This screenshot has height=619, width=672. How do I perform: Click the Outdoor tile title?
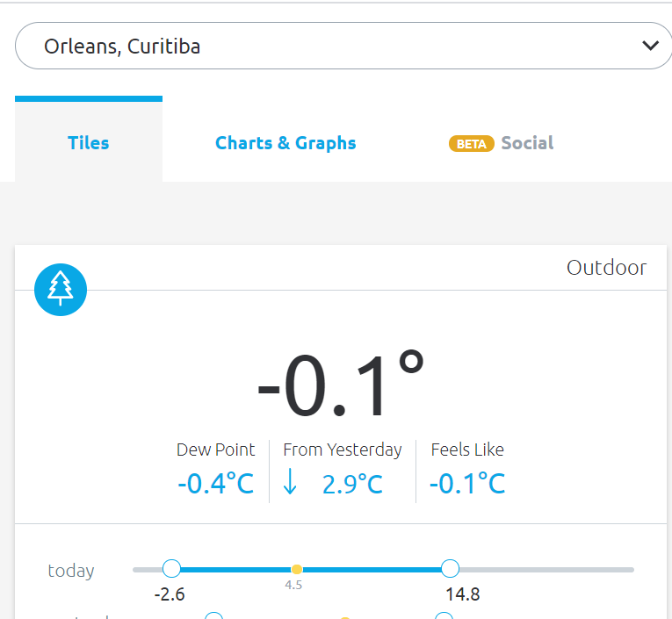[x=606, y=268]
